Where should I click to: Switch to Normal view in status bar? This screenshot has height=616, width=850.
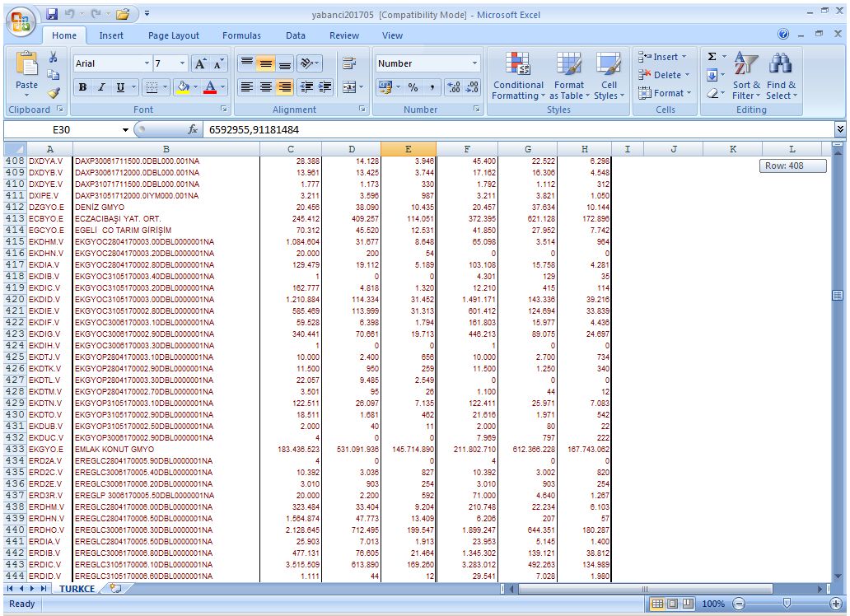(x=657, y=604)
